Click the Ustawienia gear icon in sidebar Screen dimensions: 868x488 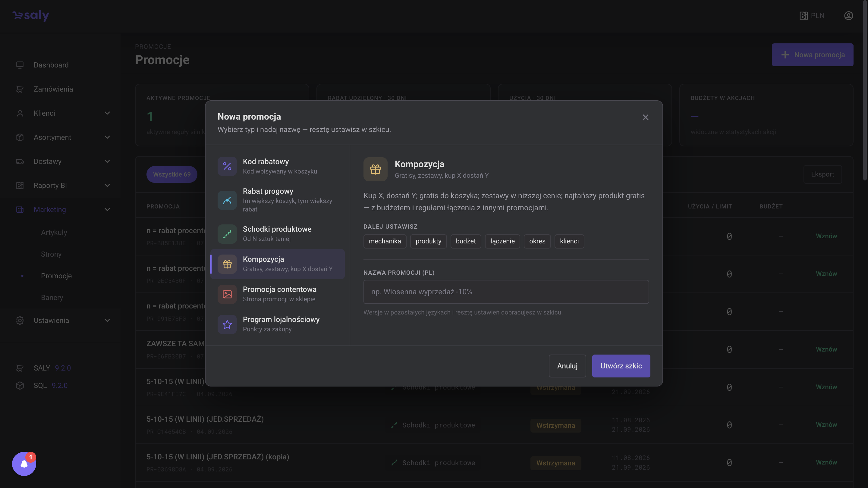20,321
